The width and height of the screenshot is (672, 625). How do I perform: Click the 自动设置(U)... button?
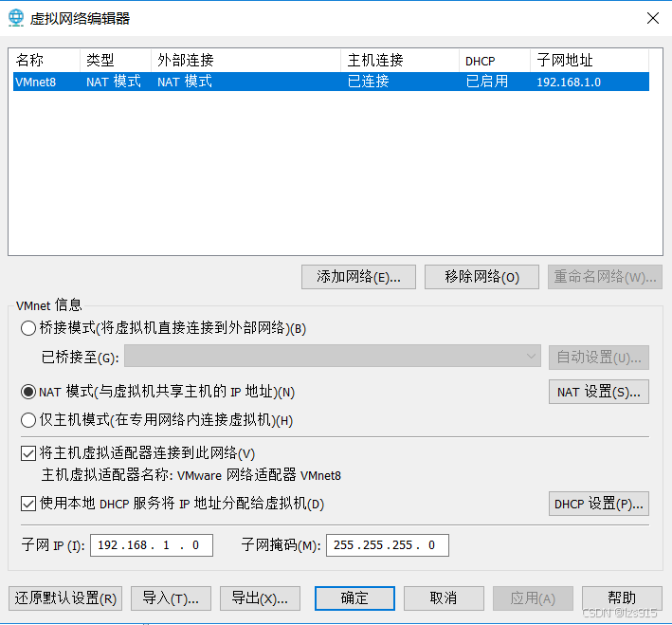click(x=599, y=358)
